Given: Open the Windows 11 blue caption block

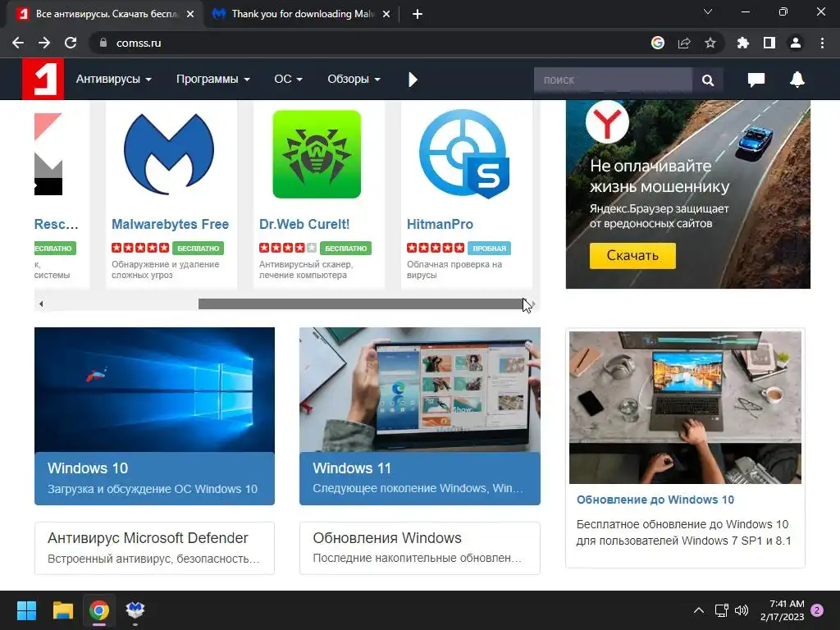Looking at the screenshot, I should (x=419, y=478).
